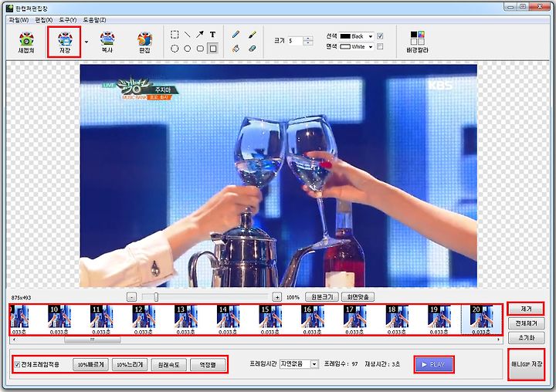Click the frame strip right scroll arrow
Screen dimensions: 556x392
pyautogui.click(x=499, y=340)
